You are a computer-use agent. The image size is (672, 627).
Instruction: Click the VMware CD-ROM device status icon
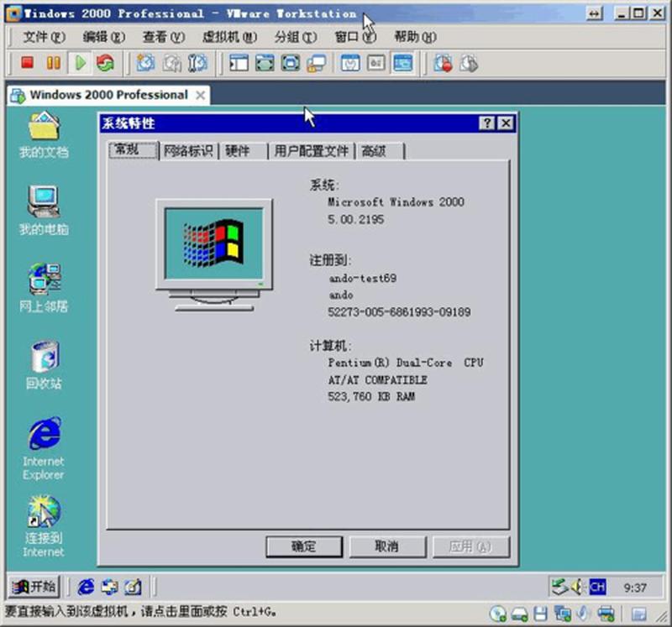pyautogui.click(x=497, y=614)
